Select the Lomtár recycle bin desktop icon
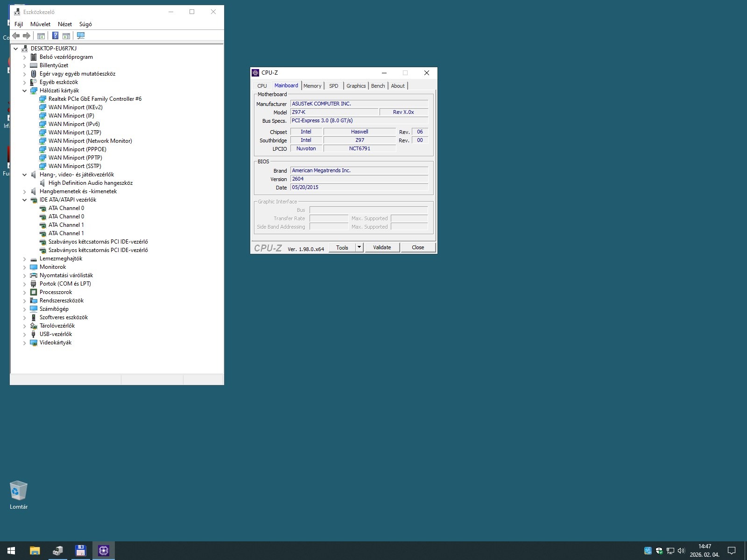The height and width of the screenshot is (560, 747). 19,495
